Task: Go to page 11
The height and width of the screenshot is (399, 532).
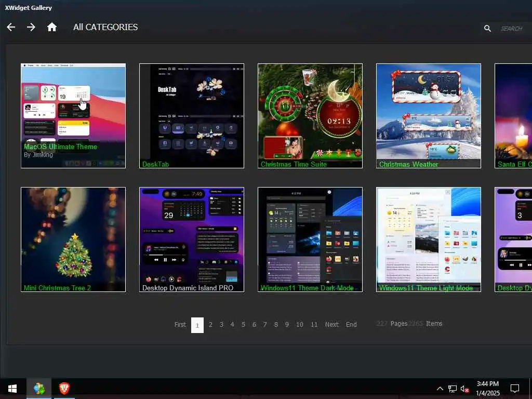Action: [x=314, y=325]
